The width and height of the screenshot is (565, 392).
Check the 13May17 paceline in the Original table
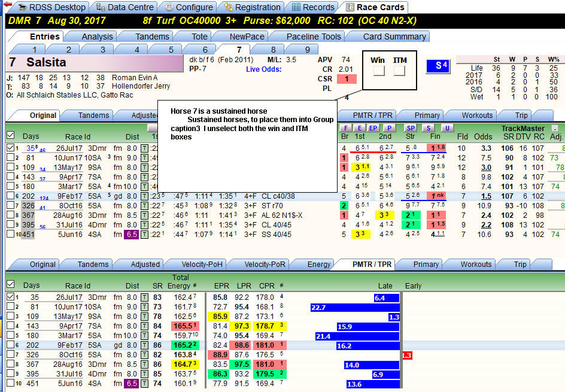(10, 167)
